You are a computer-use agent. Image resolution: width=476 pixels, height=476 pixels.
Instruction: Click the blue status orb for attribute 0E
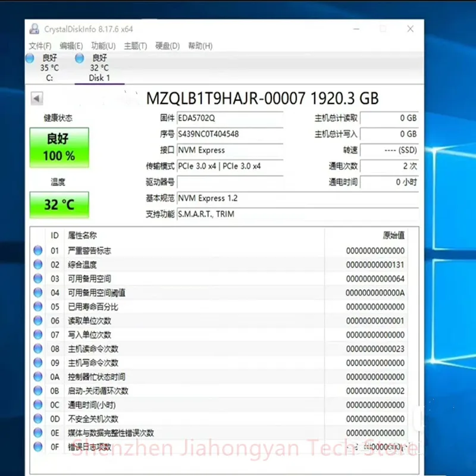38,433
